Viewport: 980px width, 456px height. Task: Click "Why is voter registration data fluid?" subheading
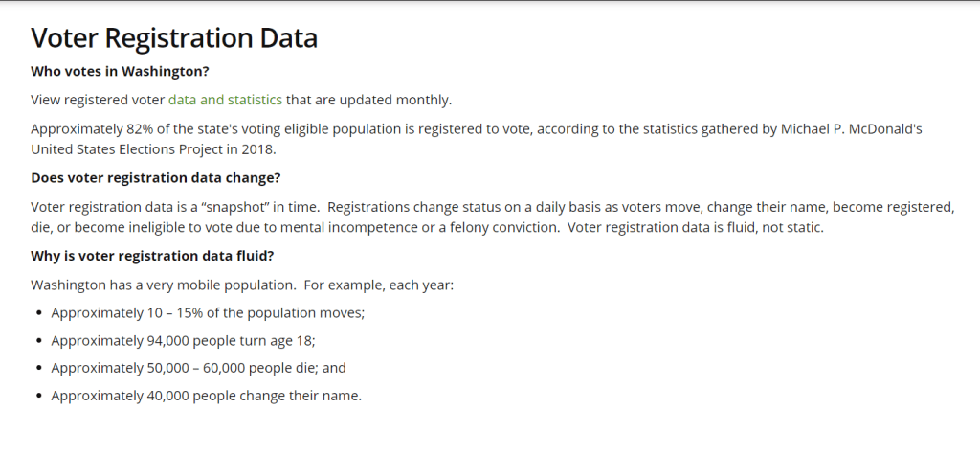point(153,257)
